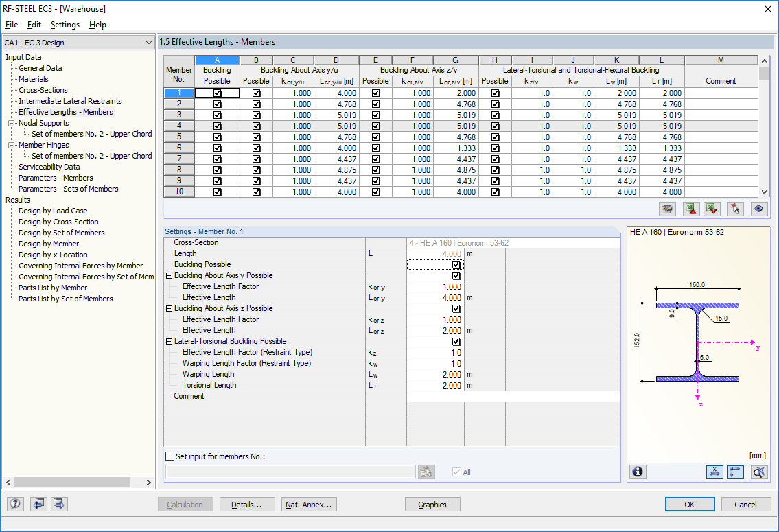Enable Set input for members No. checkbox
Image resolution: width=779 pixels, height=532 pixels.
click(170, 456)
